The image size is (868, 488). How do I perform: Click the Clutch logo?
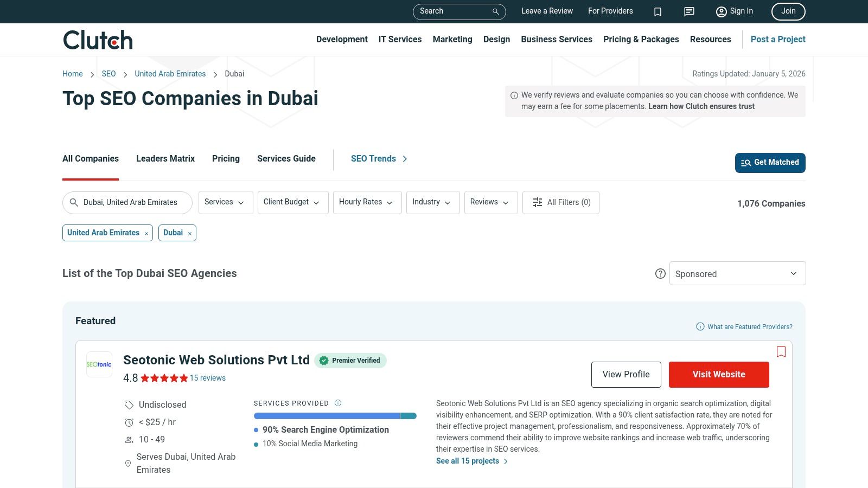pos(98,40)
